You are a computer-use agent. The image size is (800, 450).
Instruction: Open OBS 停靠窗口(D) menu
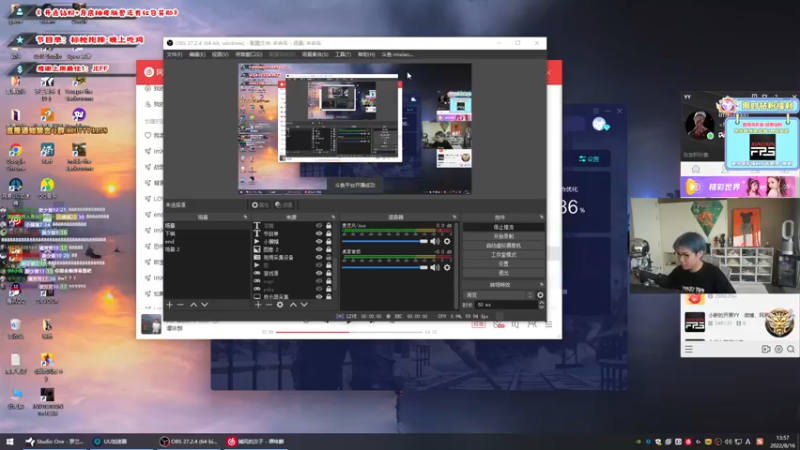248,55
